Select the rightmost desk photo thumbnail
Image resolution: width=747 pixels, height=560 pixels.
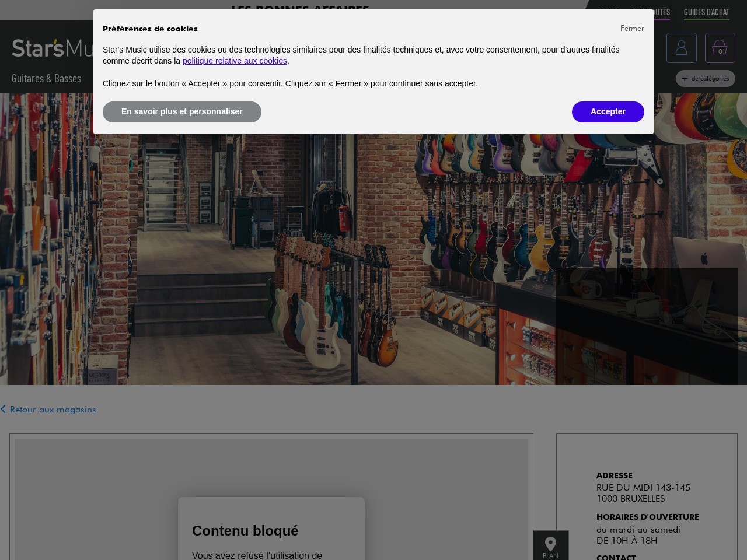click(647, 327)
